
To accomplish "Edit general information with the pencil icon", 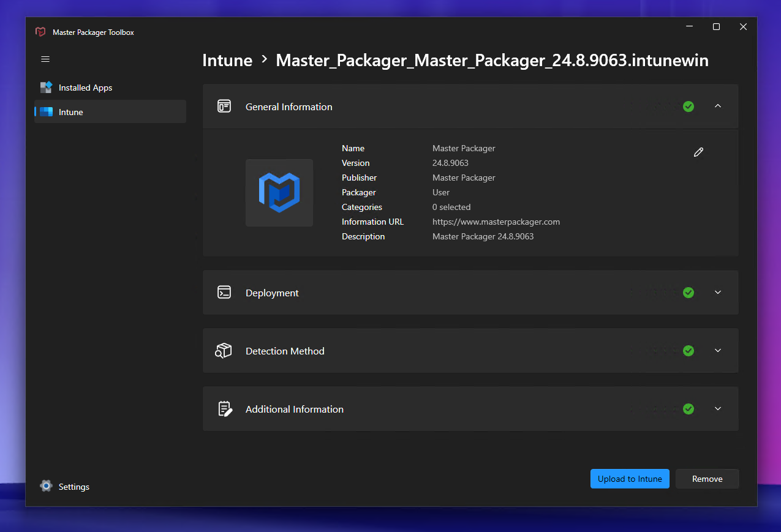I will point(698,152).
